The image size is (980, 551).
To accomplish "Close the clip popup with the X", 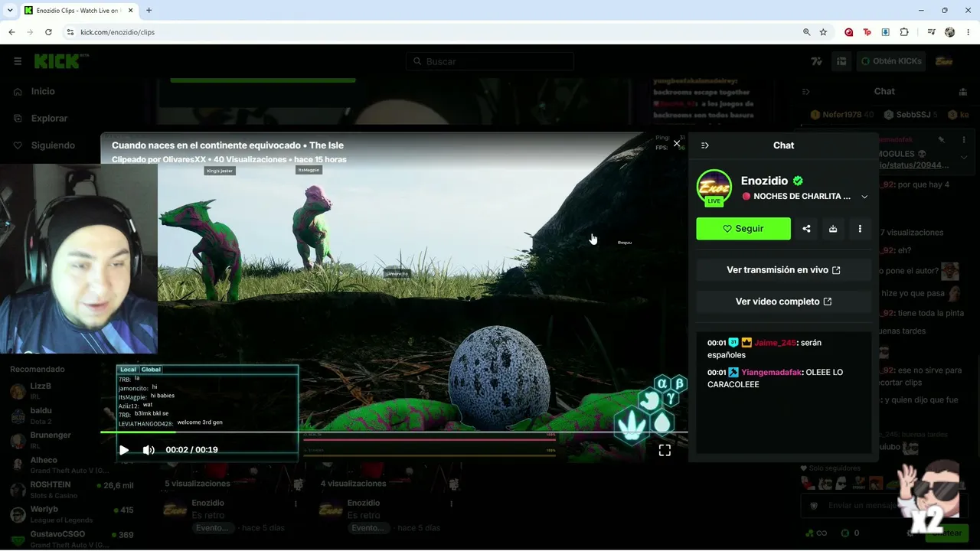I will [x=677, y=143].
